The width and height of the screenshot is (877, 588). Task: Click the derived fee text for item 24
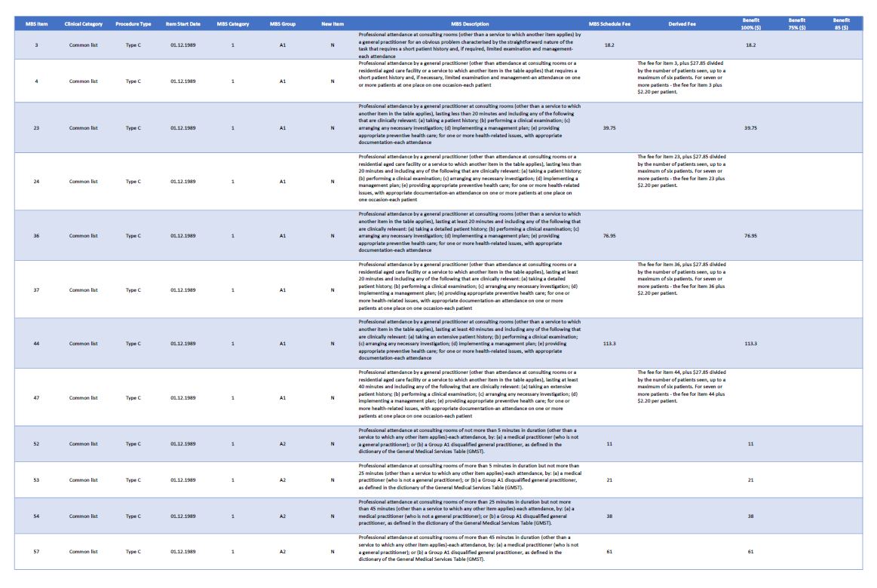coord(681,171)
